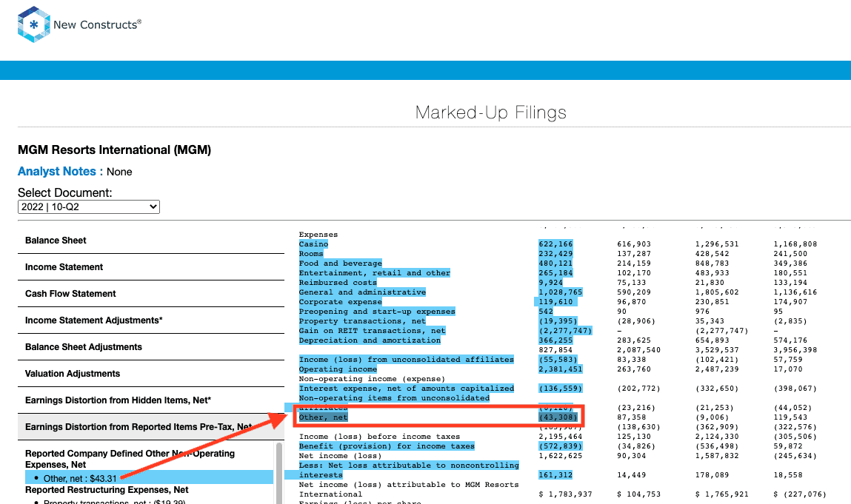
Task: Click highlighted General and administrative line
Action: (x=362, y=292)
